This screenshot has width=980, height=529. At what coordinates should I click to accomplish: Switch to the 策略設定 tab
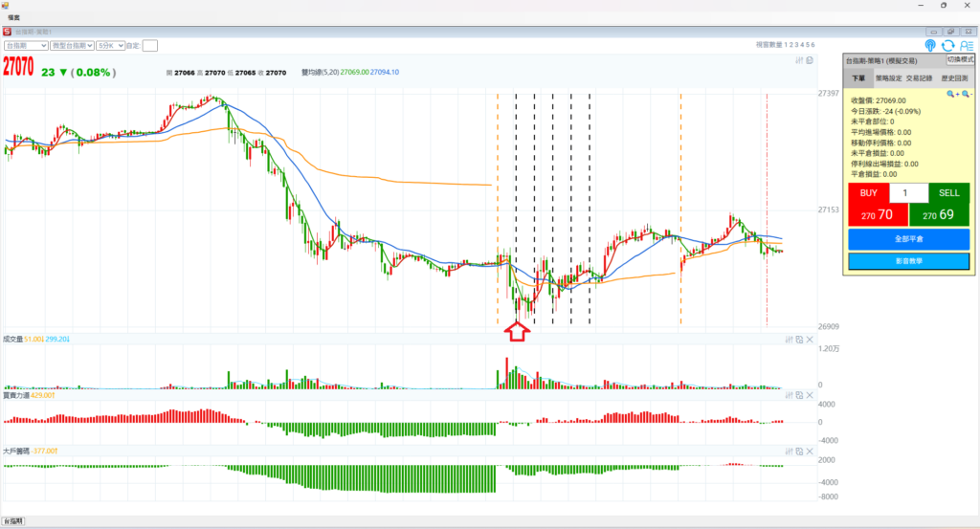tap(889, 77)
